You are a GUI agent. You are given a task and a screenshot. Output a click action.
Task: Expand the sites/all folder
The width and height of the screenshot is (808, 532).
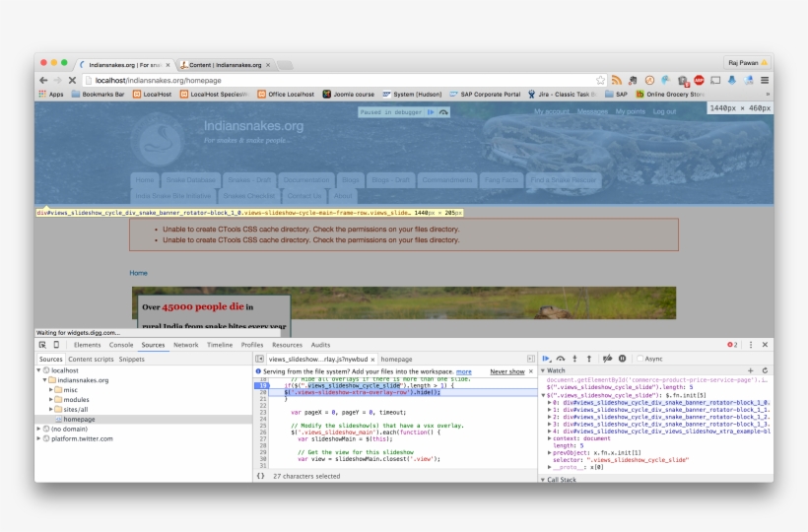(x=51, y=410)
